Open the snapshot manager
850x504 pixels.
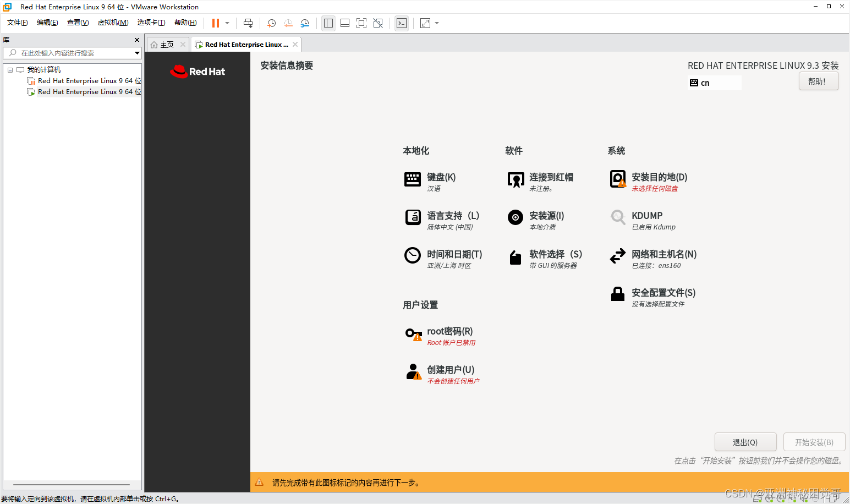click(305, 23)
